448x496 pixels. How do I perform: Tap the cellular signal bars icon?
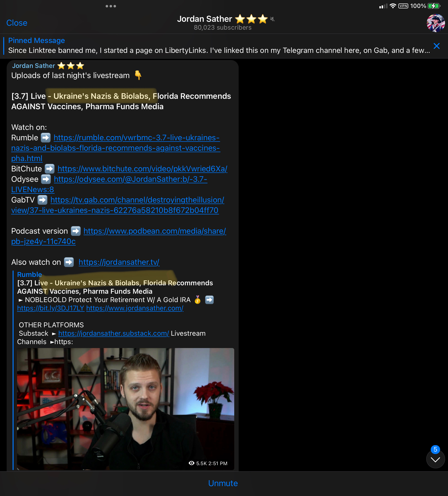[383, 6]
